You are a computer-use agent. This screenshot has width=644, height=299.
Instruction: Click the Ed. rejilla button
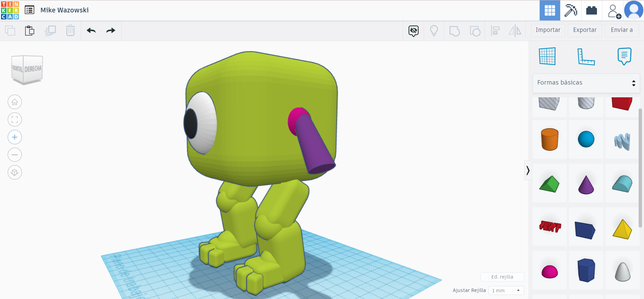tap(502, 277)
